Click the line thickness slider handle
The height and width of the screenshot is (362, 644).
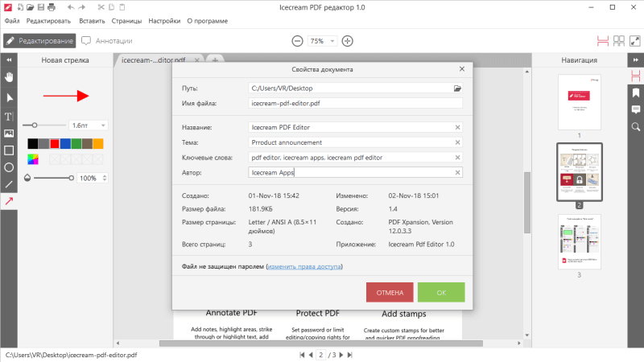click(x=35, y=125)
